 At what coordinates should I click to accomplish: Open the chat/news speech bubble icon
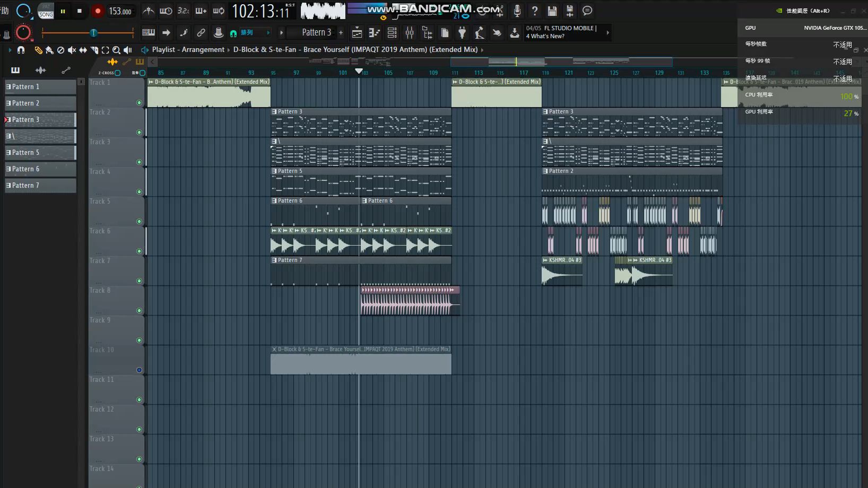587,11
